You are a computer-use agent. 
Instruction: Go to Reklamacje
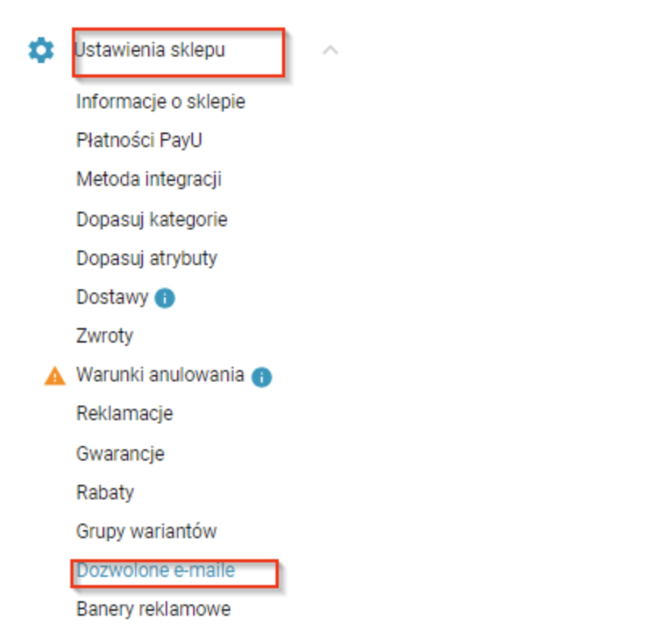pos(124,414)
